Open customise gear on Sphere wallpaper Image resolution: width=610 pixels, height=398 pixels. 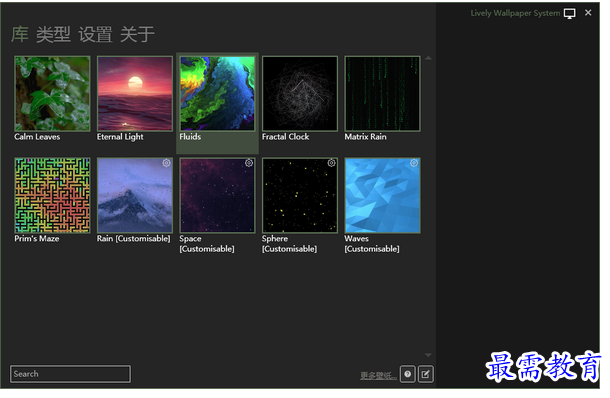tap(331, 163)
